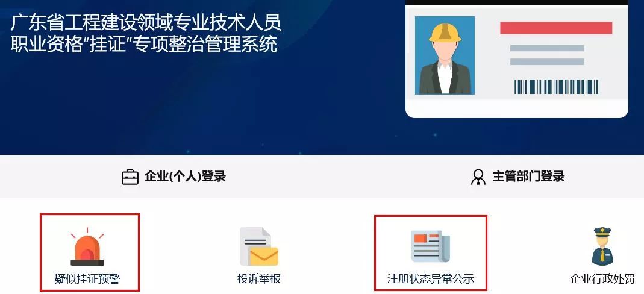Click the hard-hat worker avatar photo
Image resolution: width=644 pixels, height=294 pixels.
pyautogui.click(x=445, y=55)
